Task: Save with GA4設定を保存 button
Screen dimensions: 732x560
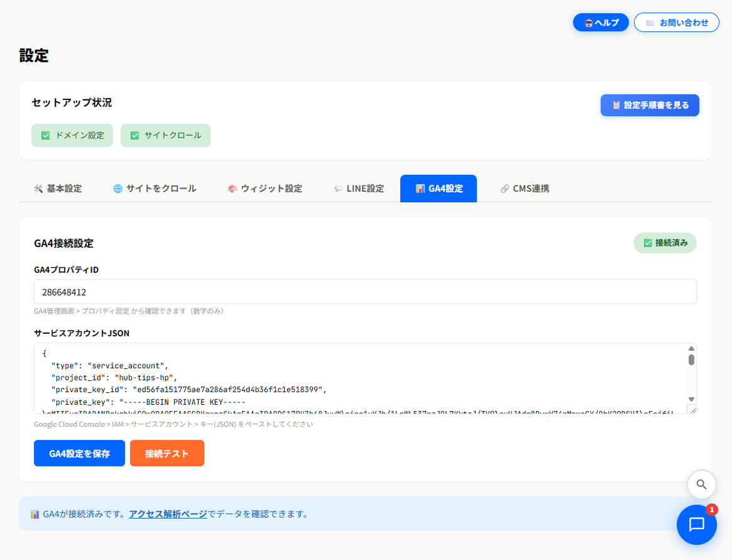Action: click(x=79, y=453)
